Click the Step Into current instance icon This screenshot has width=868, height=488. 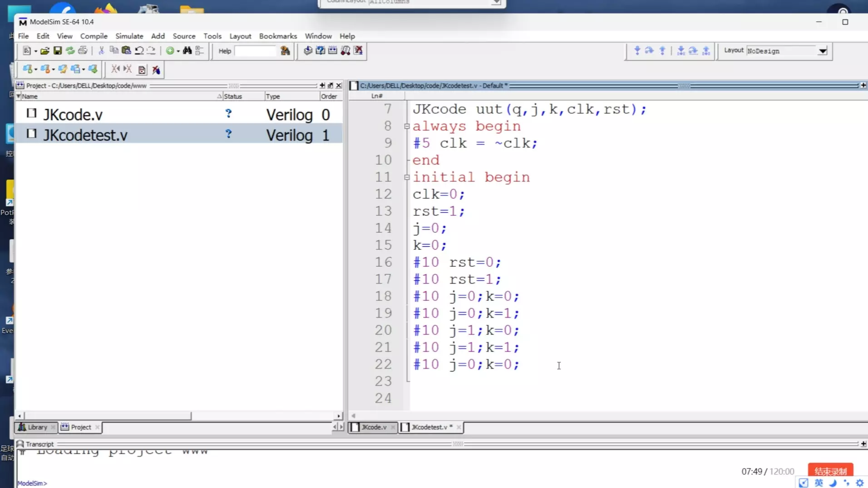(x=681, y=50)
